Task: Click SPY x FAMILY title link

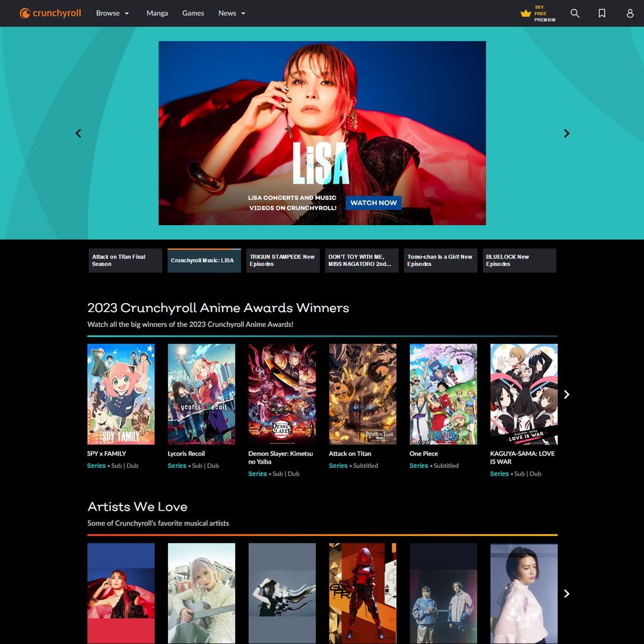Action: pos(106,453)
